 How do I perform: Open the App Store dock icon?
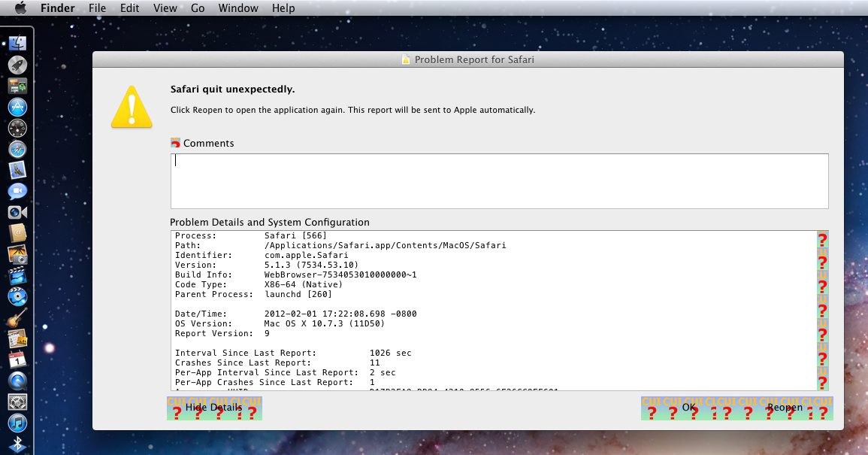[18, 107]
